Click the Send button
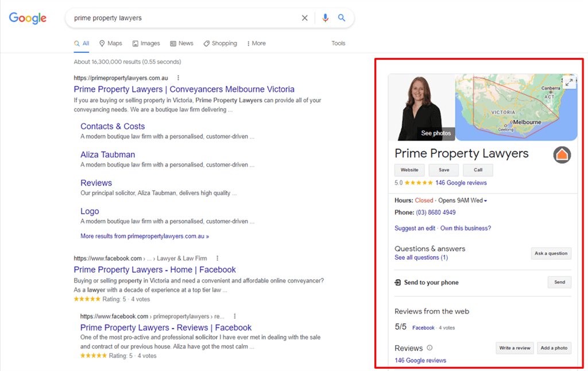Viewport: 588px width, 371px height. (x=559, y=282)
